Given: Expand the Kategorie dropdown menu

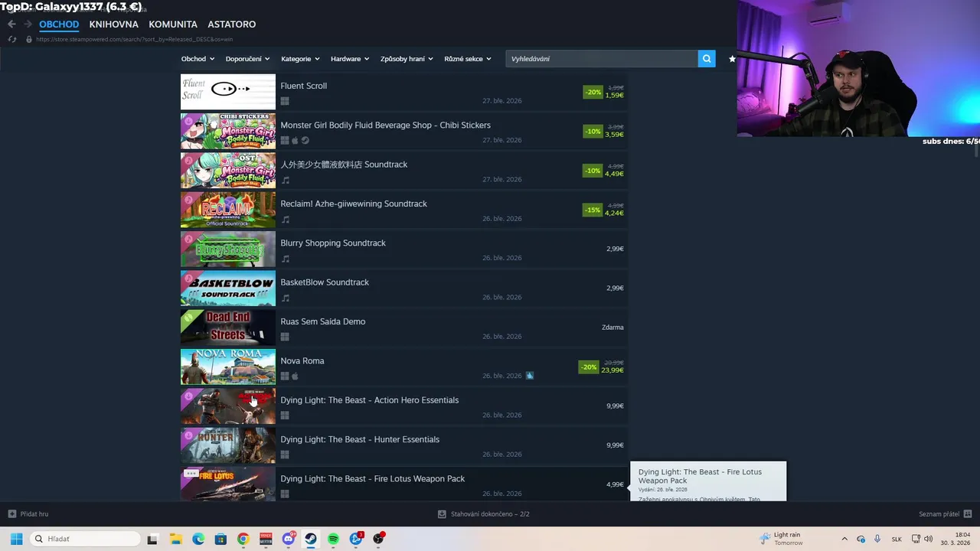Looking at the screenshot, I should click(301, 59).
